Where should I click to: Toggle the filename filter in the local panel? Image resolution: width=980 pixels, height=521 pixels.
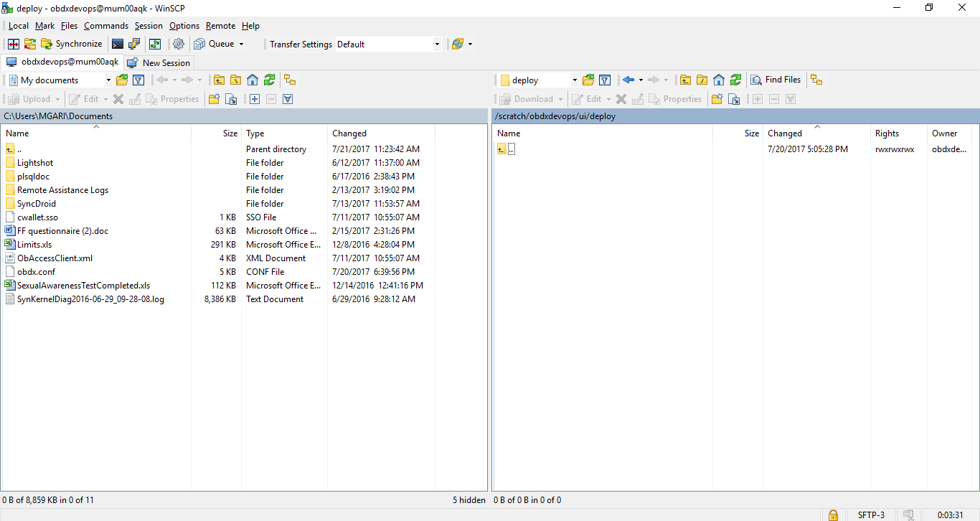pos(138,80)
